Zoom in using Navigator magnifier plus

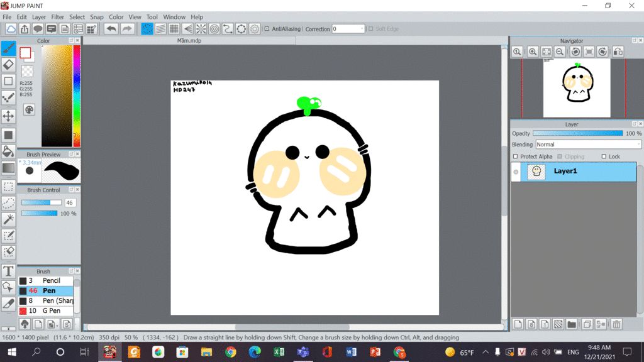(533, 52)
